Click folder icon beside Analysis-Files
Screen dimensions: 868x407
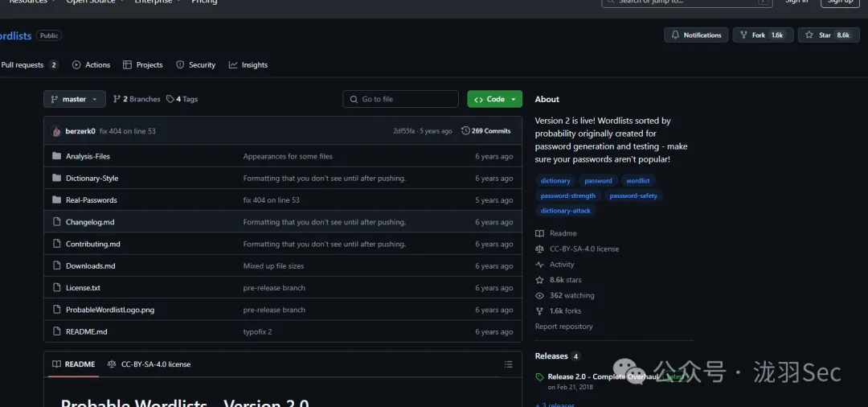(56, 156)
